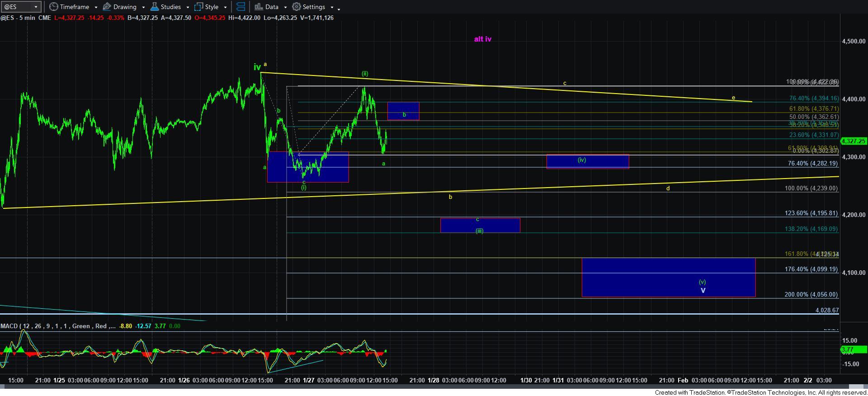Select the green '(ii)' wave label

[365, 73]
